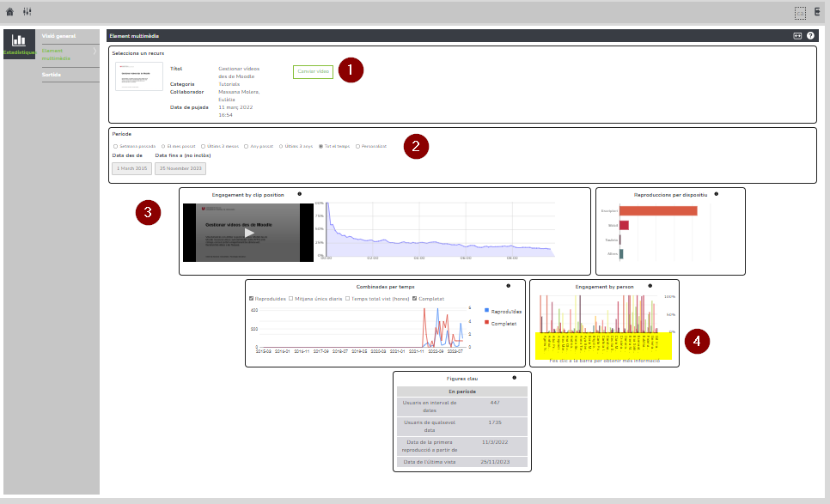Click the '11 març 2022' upload date
Screen dimensions: 830x504
235,107
